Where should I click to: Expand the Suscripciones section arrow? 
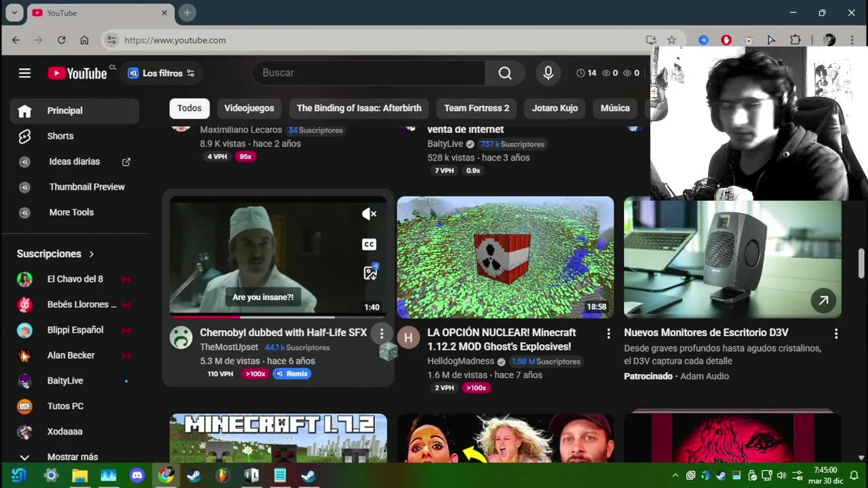click(92, 254)
